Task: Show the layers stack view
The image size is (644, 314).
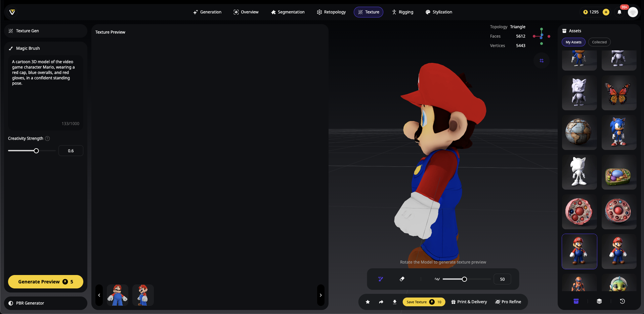Action: click(x=599, y=301)
